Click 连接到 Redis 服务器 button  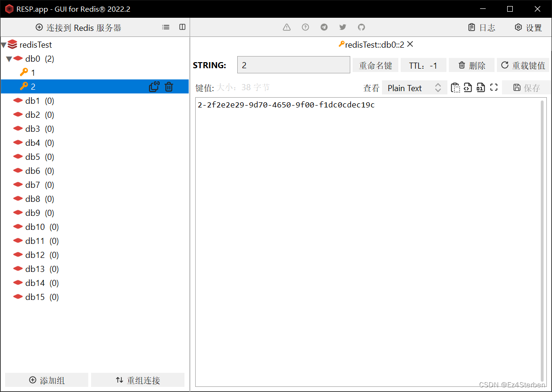(78, 28)
